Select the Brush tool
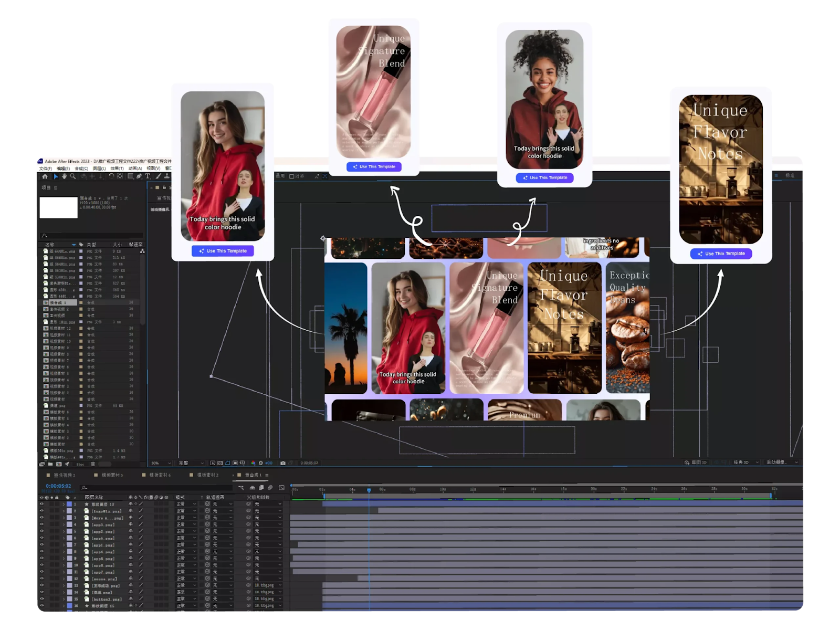 pyautogui.click(x=159, y=176)
